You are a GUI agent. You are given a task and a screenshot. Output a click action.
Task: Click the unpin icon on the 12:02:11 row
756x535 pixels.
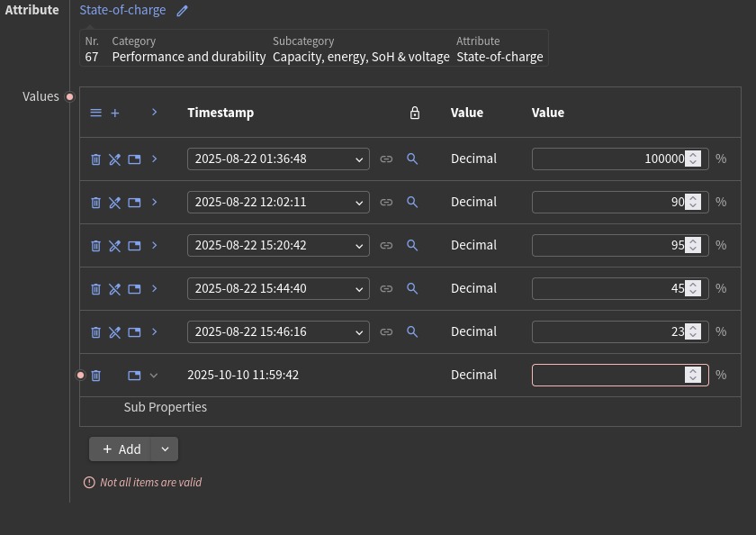[x=115, y=203]
